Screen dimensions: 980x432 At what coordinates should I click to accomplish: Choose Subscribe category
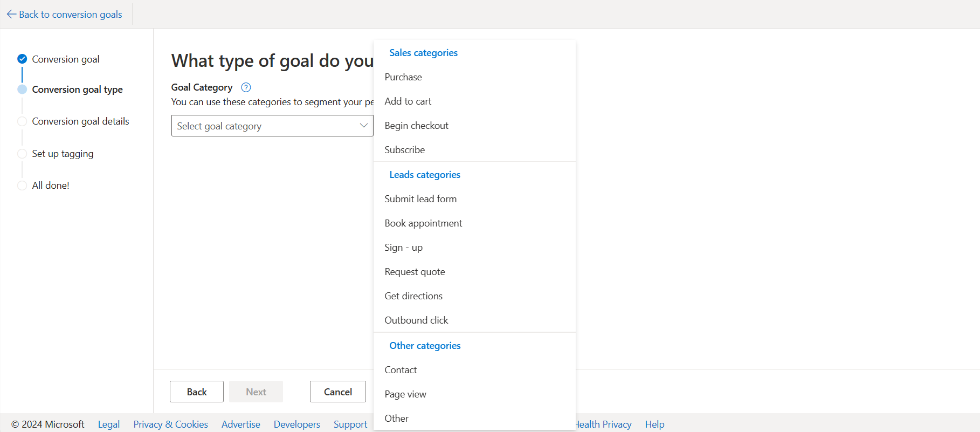pos(474,150)
